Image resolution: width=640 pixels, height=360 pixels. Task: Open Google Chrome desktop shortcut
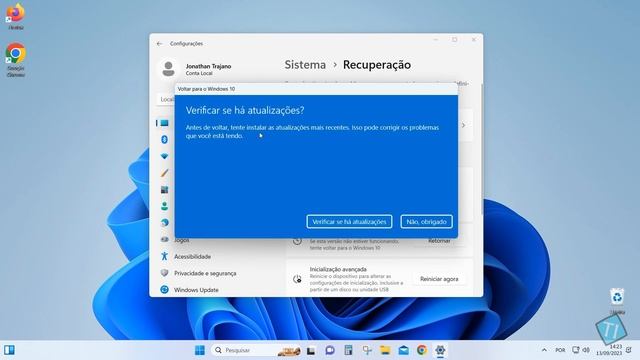coord(16,60)
